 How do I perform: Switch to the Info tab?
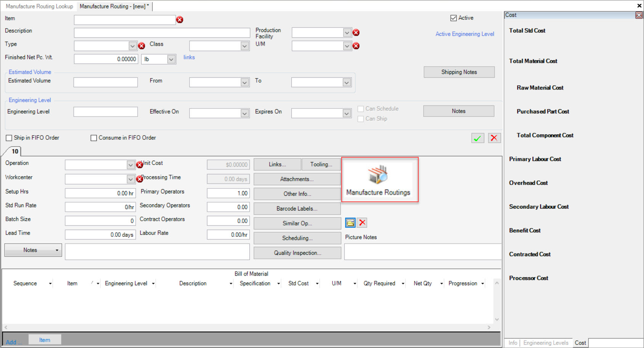[513, 343]
